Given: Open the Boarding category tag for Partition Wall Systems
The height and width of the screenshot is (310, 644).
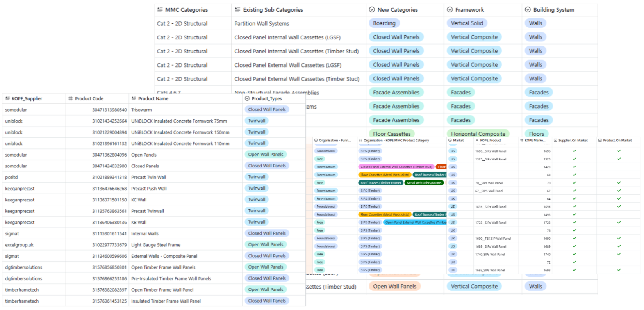Looking at the screenshot, I should pos(384,23).
